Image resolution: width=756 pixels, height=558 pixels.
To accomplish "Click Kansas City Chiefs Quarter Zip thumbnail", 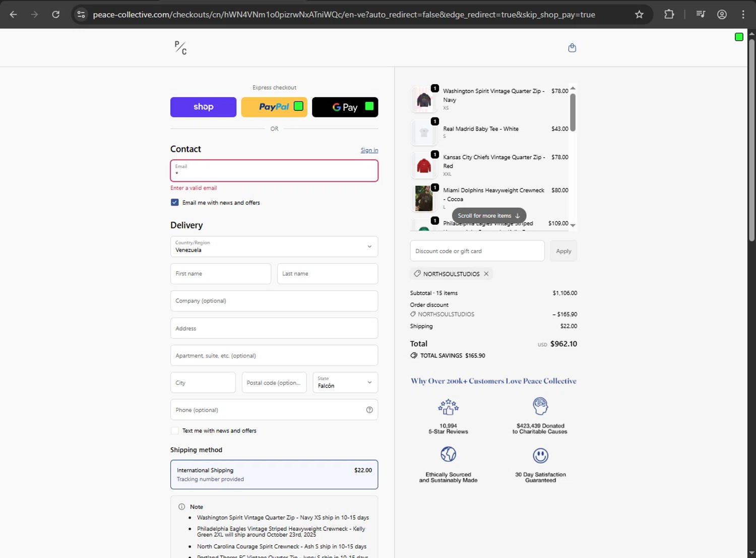I will coord(424,165).
